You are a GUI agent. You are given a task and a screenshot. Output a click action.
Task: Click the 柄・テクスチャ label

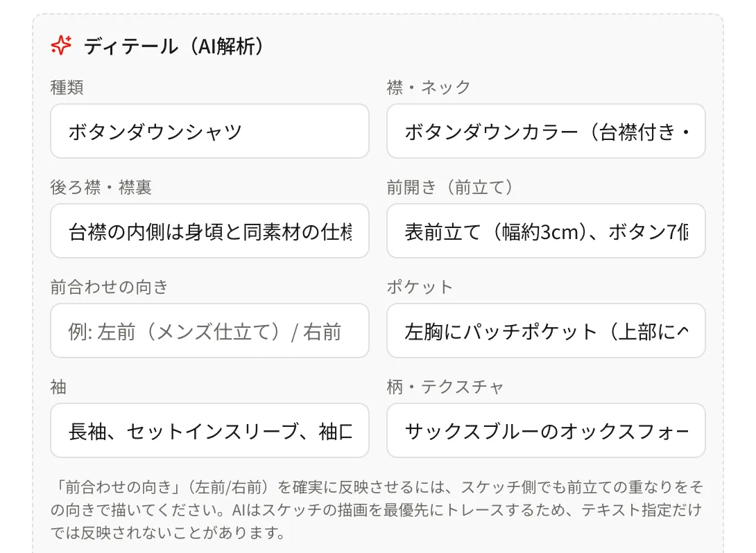[445, 387]
